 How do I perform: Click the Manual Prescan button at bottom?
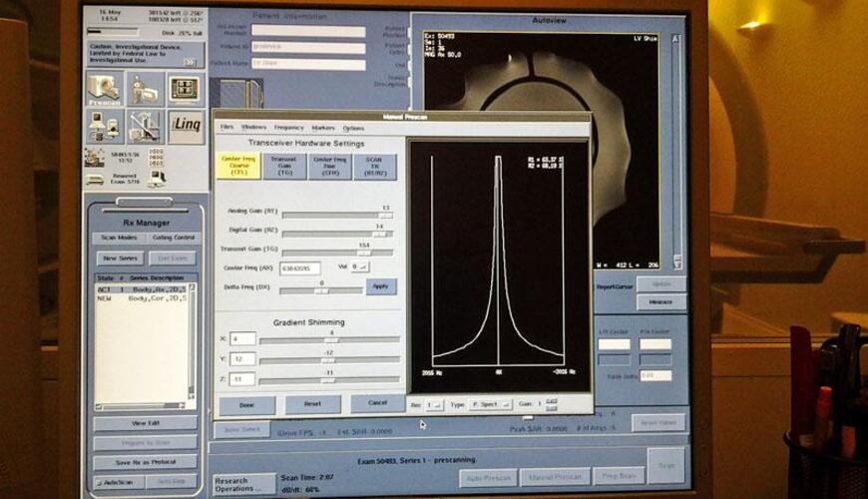pyautogui.click(x=555, y=477)
